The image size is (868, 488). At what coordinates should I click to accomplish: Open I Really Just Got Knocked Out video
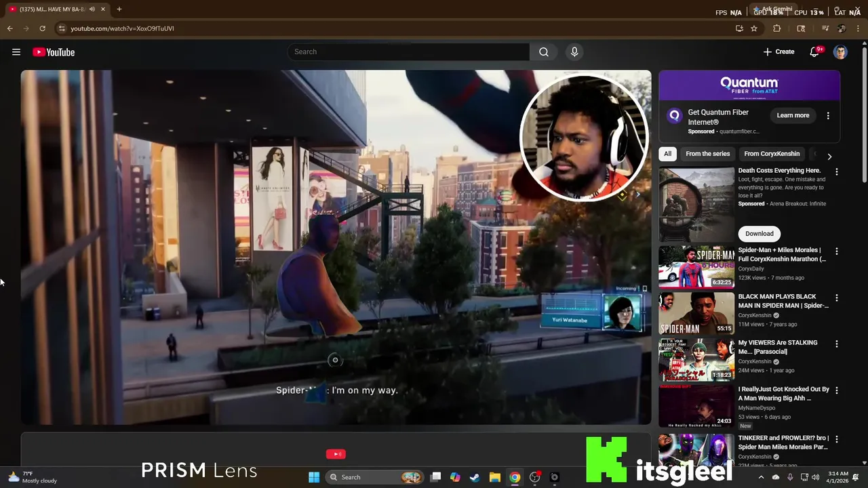[x=783, y=394]
